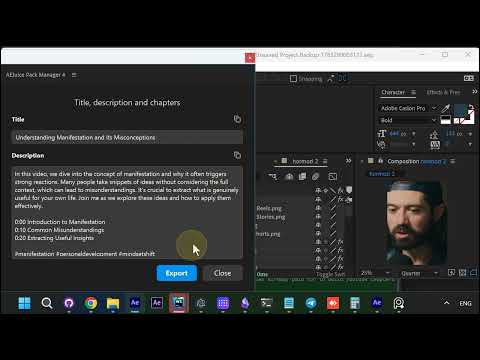Screen dimensions: 480x360
Task: Open Chrome from the taskbar
Action: pyautogui.click(x=91, y=303)
